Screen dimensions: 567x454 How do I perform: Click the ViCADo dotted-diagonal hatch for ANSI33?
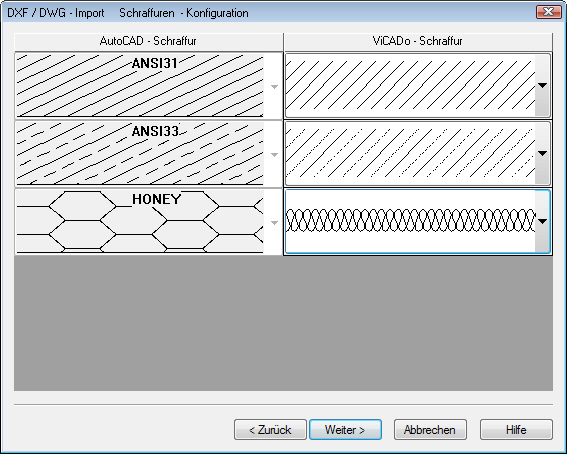(410, 154)
